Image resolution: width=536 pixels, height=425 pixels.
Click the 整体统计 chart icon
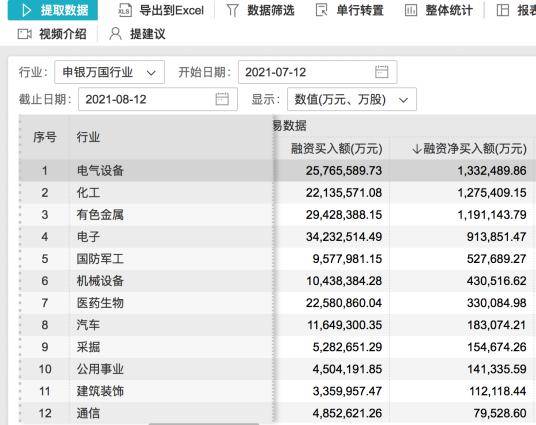[x=411, y=10]
